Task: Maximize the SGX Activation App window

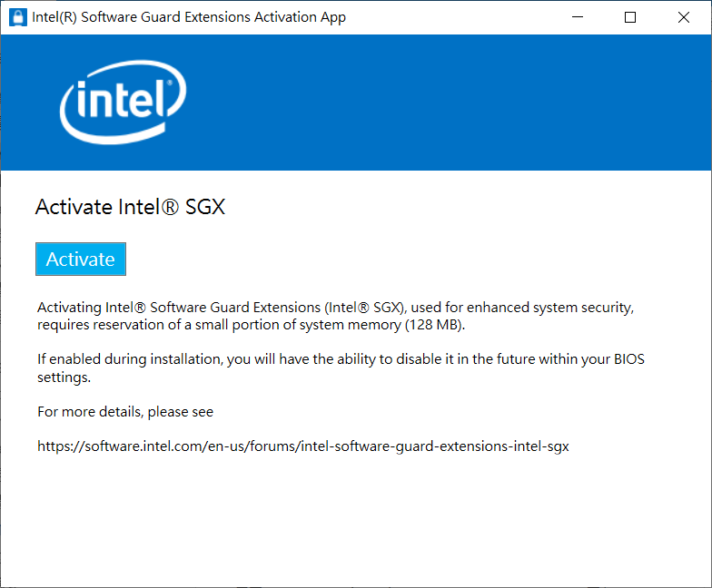Action: coord(630,17)
